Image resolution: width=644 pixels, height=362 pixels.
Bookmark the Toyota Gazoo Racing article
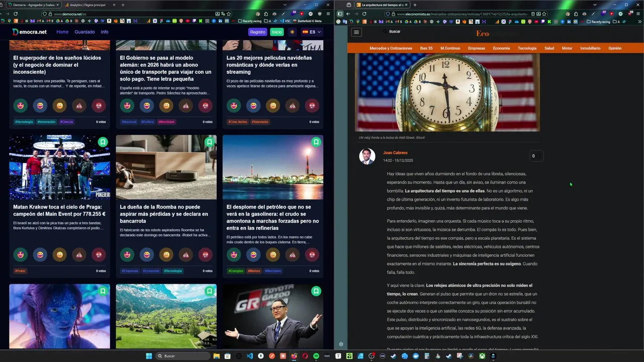pyautogui.click(x=316, y=291)
